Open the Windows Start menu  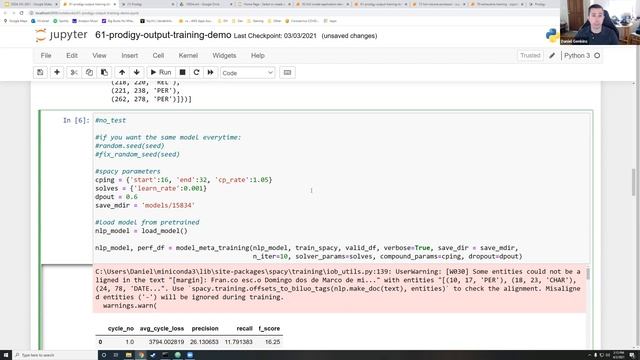click(x=5, y=355)
